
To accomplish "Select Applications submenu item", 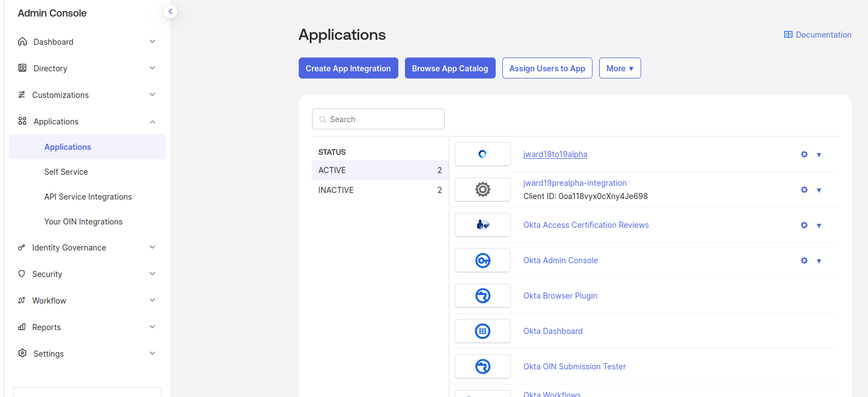I will (87, 147).
